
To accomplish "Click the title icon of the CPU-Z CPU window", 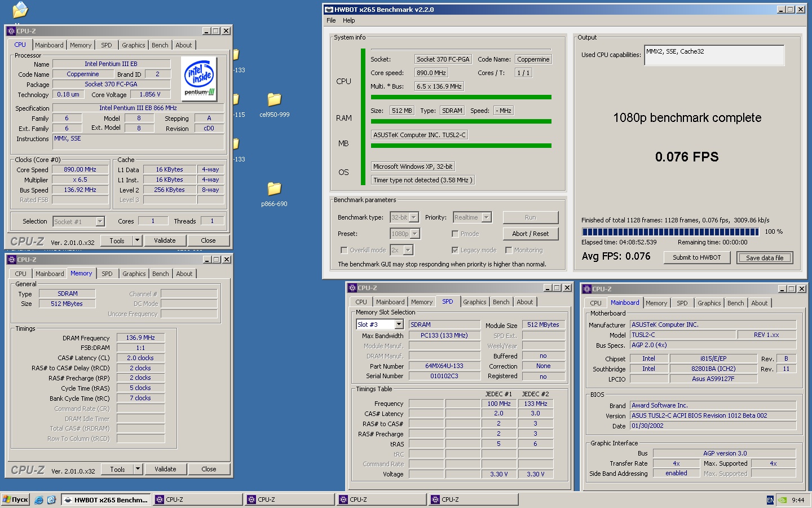I will click(x=11, y=31).
